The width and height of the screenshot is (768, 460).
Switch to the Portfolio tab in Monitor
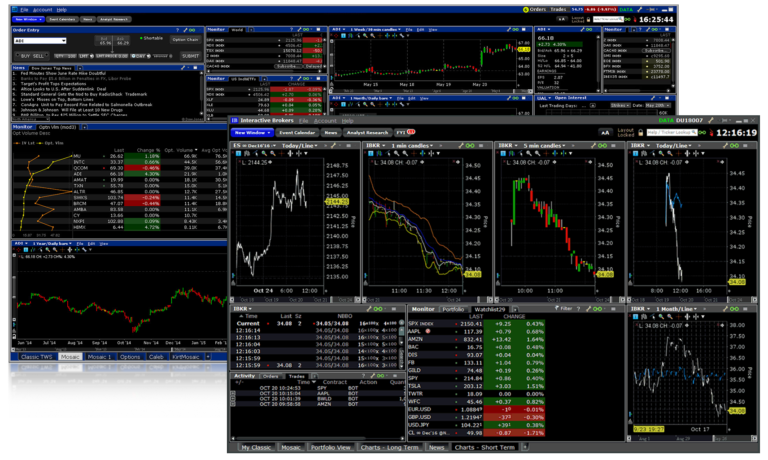pyautogui.click(x=453, y=309)
